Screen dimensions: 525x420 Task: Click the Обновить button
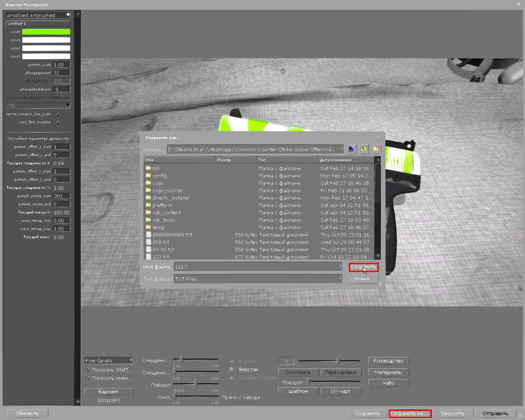tap(27, 413)
